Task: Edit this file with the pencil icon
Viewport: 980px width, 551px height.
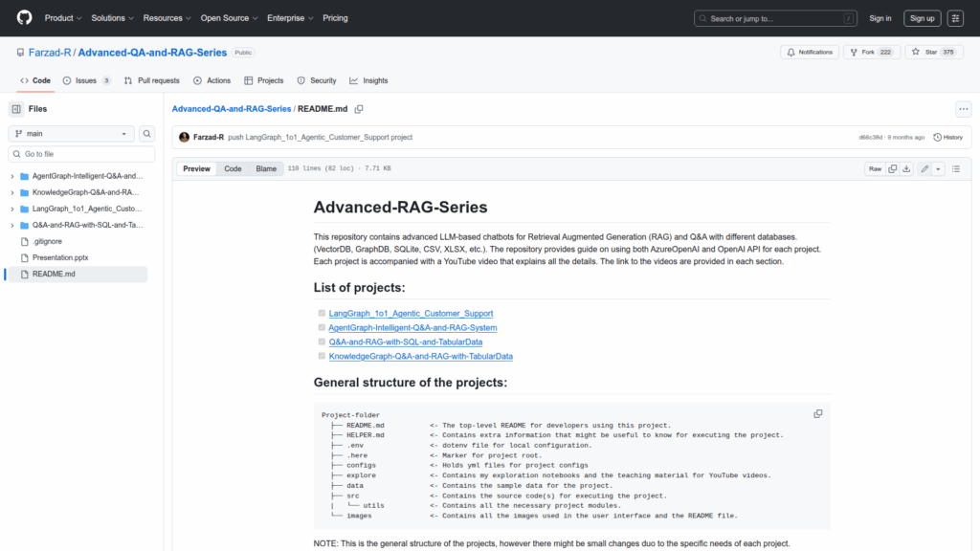Action: [924, 168]
